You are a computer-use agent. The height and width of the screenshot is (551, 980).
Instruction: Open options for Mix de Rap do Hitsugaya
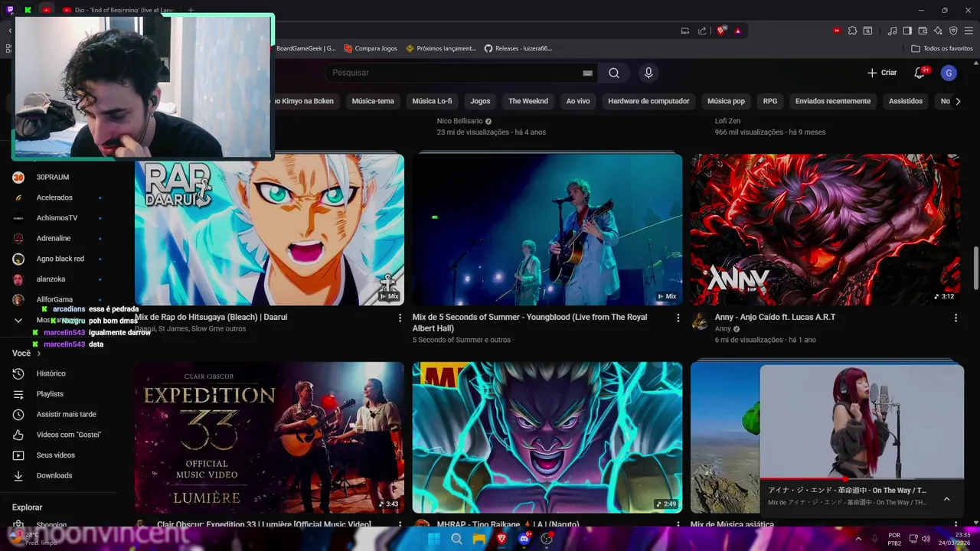[400, 318]
